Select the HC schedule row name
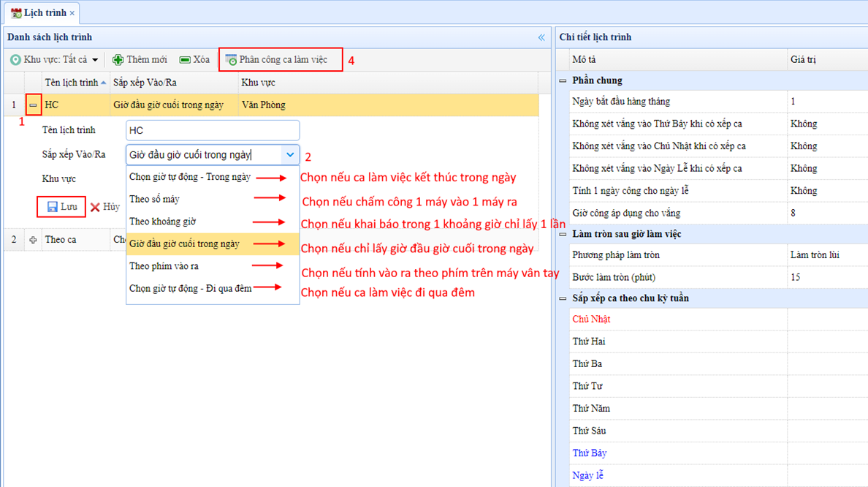Viewport: 868px width, 487px height. [x=51, y=105]
